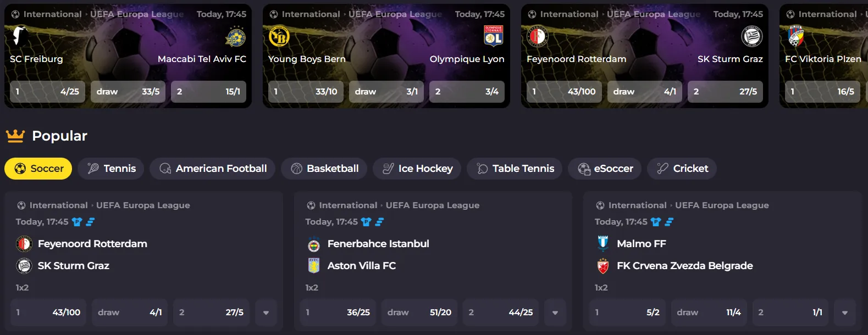Viewport: 868px width, 335px height.
Task: Expand more markets for Feyenoord vs Sturm Graz
Action: point(266,312)
